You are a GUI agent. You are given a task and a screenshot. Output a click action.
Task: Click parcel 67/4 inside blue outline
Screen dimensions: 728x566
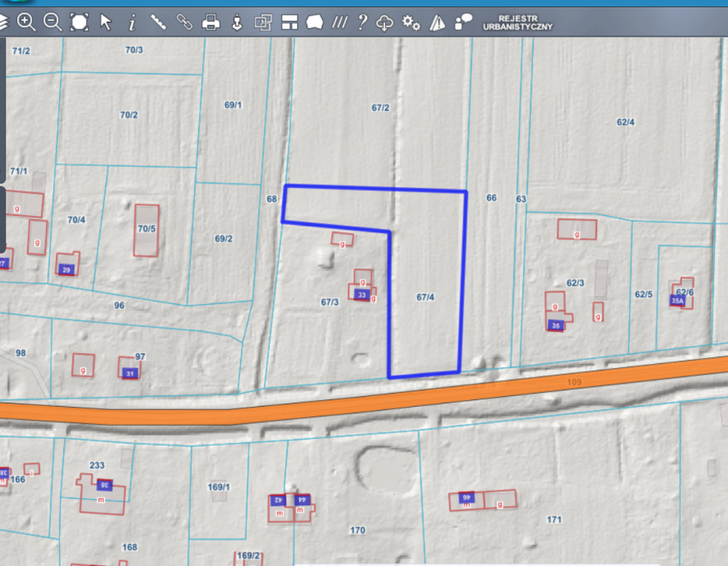425,298
